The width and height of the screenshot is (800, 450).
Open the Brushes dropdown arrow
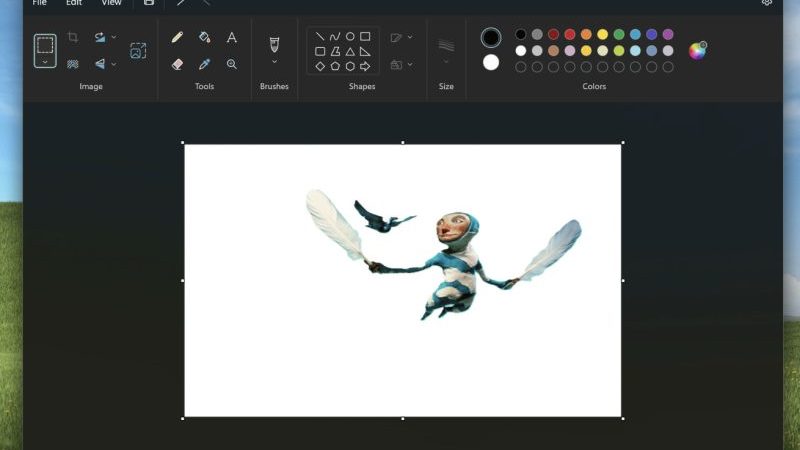pos(274,62)
